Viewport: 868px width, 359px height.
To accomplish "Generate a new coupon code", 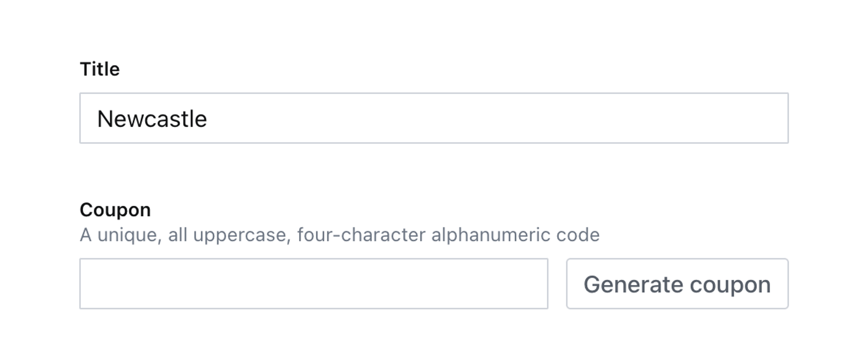I will [x=677, y=284].
